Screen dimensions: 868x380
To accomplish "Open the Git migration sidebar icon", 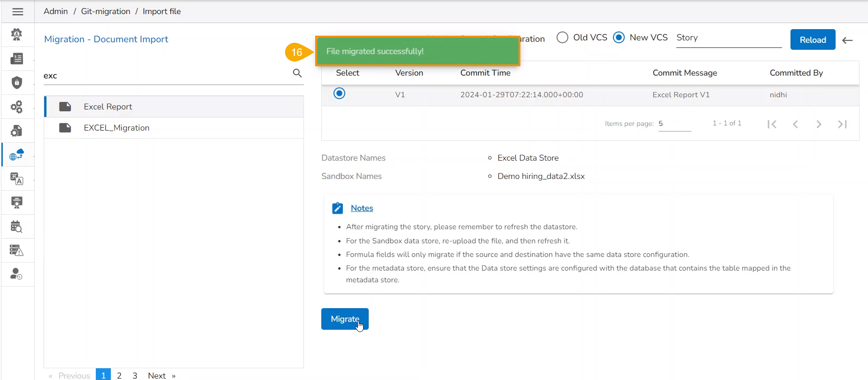I will [x=17, y=155].
